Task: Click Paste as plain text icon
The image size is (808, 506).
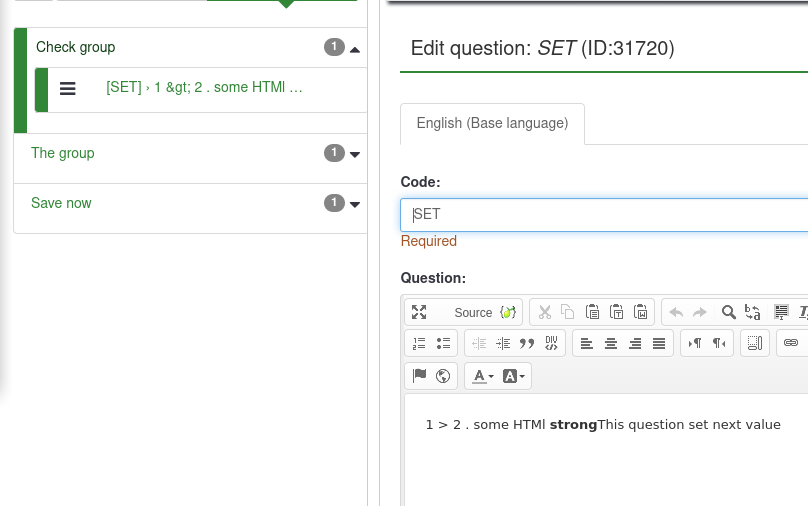Action: pyautogui.click(x=617, y=312)
